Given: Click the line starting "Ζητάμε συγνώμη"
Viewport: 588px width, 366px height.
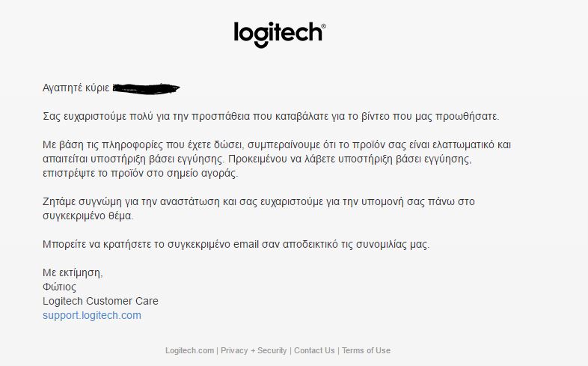Looking at the screenshot, I should click(x=259, y=202).
